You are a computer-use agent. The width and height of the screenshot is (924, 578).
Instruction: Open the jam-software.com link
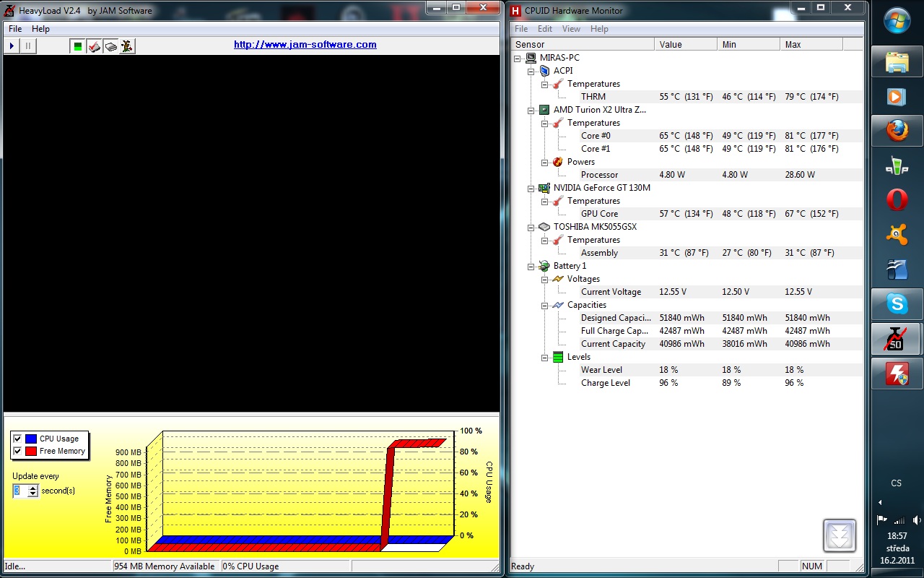[305, 44]
